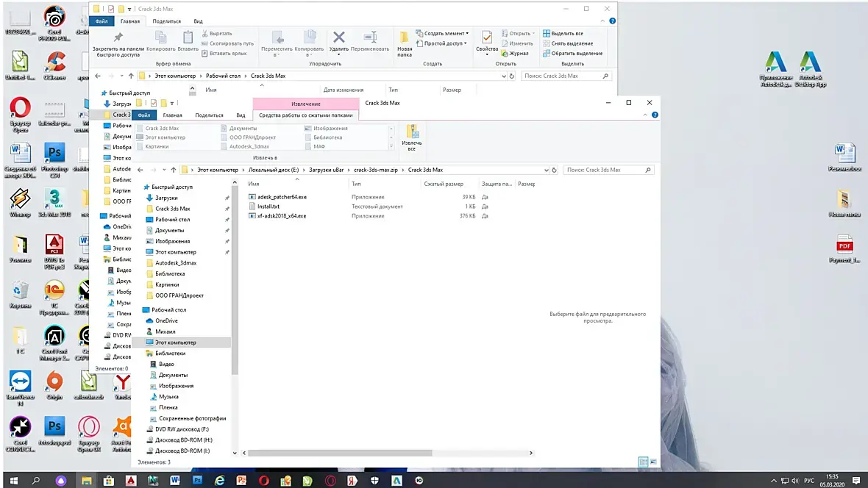Select Autodesk_3dmax in the navigation pane
The image size is (868, 488).
(176, 263)
